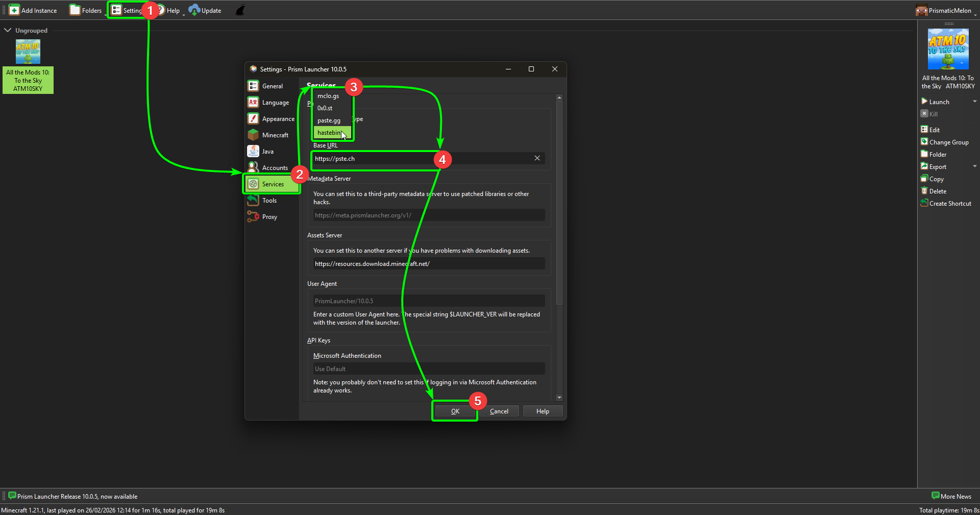This screenshot has width=980, height=515.
Task: Open the Tools settings section
Action: click(268, 200)
